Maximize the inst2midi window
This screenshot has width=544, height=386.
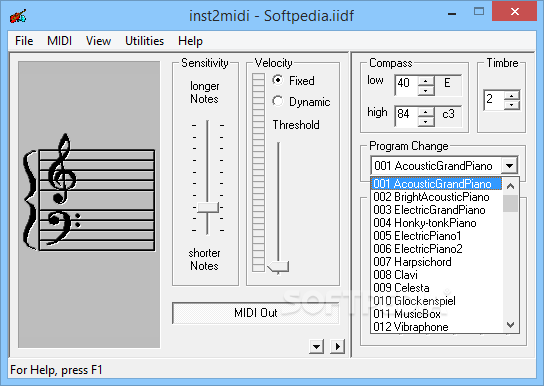click(x=479, y=11)
